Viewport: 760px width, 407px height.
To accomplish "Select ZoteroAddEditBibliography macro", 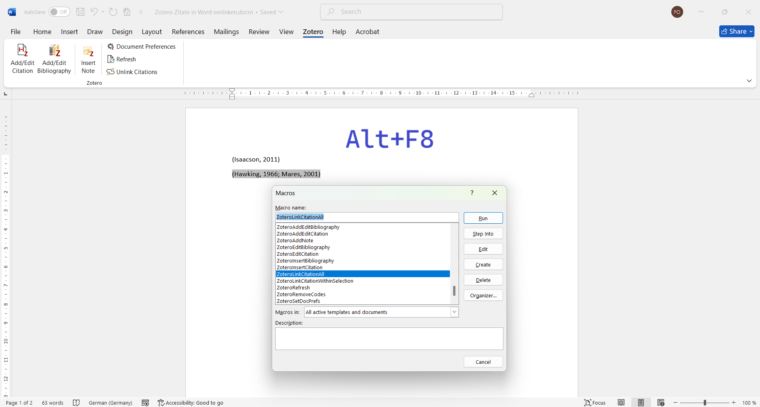I will (x=308, y=227).
